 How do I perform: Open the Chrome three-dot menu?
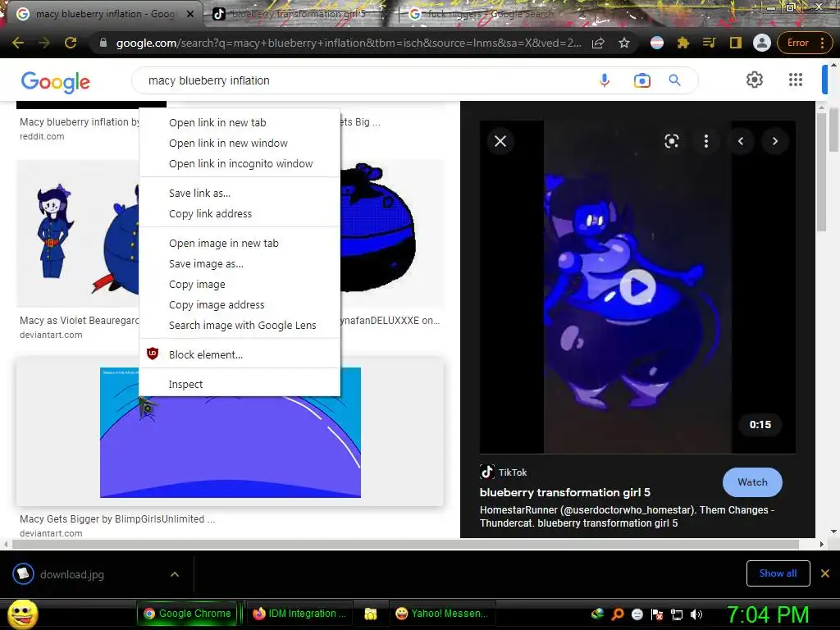coord(822,43)
